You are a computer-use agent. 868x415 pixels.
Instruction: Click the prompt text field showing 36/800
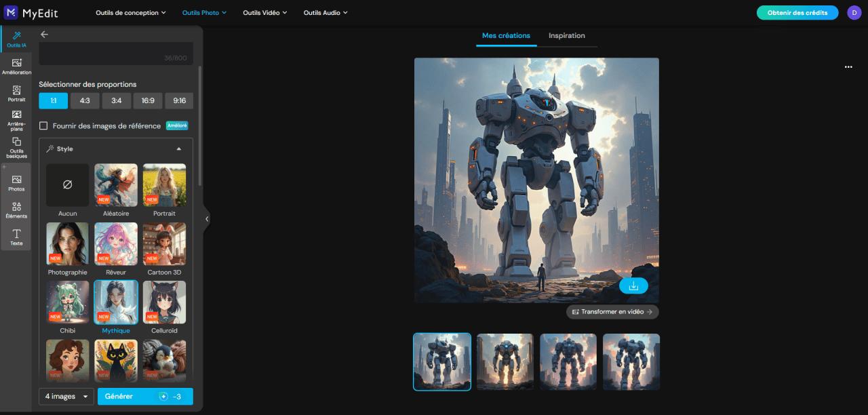(116, 54)
